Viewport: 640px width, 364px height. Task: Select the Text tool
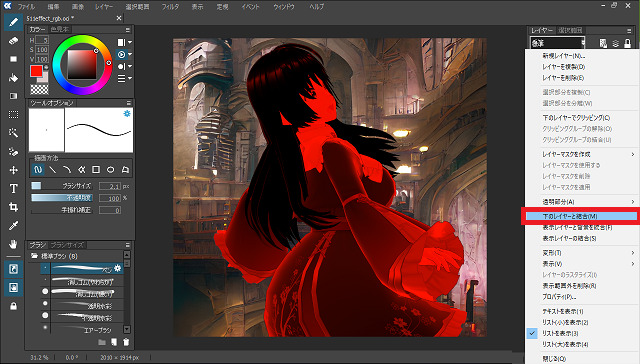[x=13, y=189]
